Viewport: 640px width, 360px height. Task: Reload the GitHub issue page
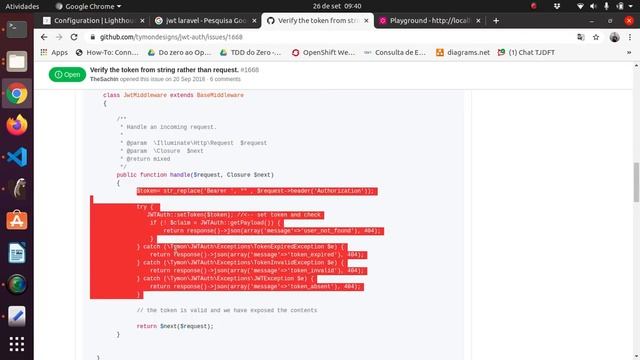coord(74,37)
